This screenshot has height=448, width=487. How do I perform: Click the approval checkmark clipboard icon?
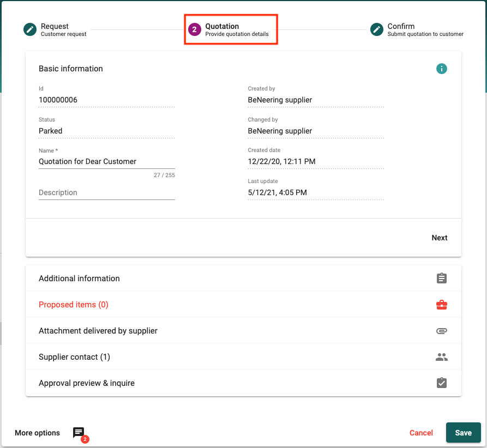[x=441, y=383]
